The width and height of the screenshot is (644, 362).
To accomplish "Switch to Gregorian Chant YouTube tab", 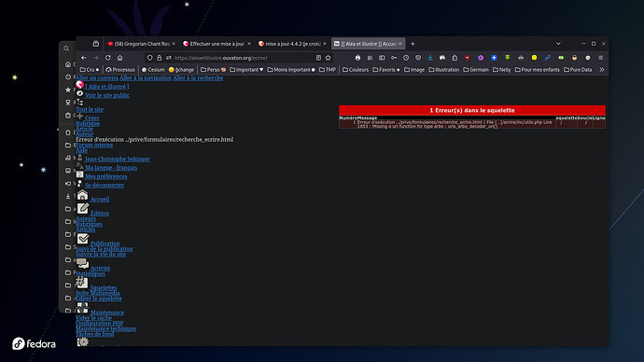I will pos(139,44).
